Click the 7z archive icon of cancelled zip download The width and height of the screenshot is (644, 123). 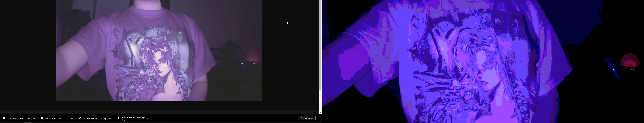tap(118, 118)
